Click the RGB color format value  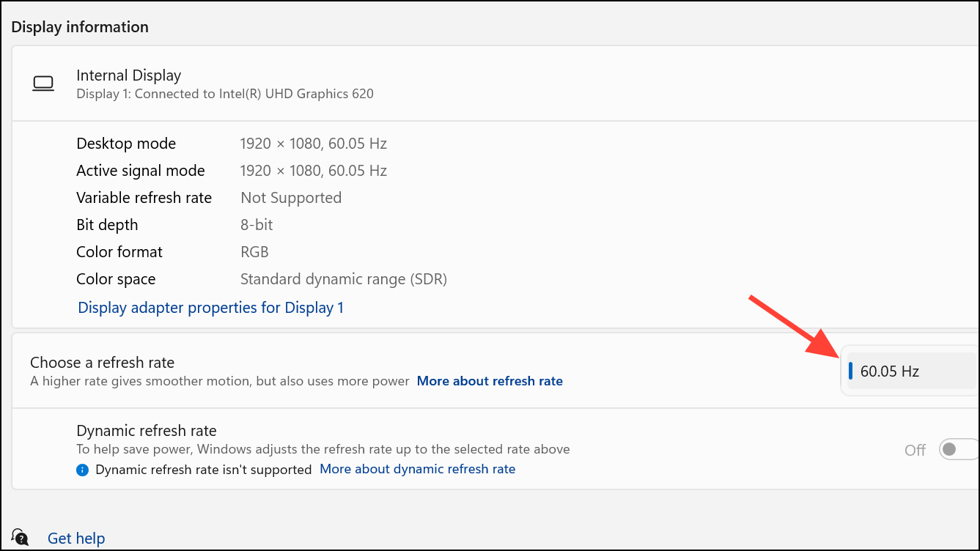254,252
